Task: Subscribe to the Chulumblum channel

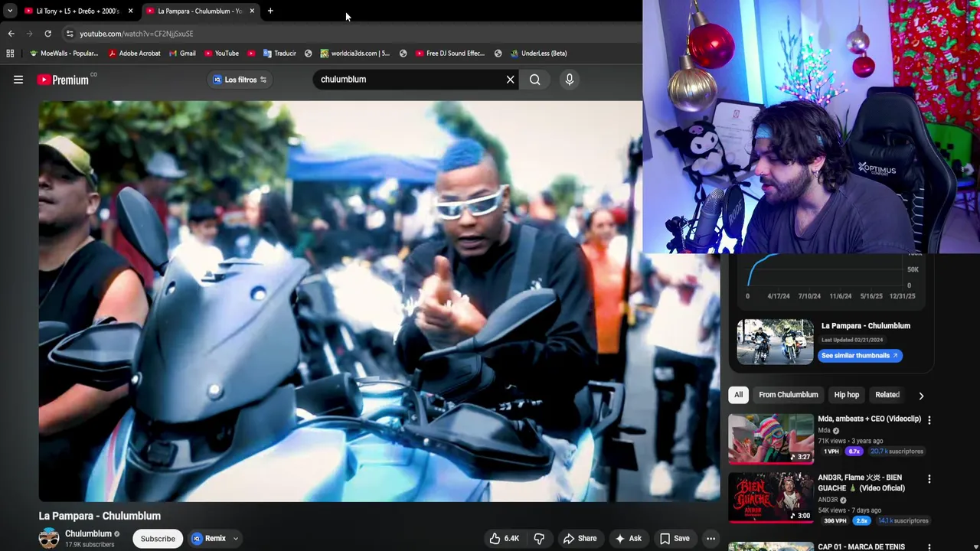Action: [158, 538]
